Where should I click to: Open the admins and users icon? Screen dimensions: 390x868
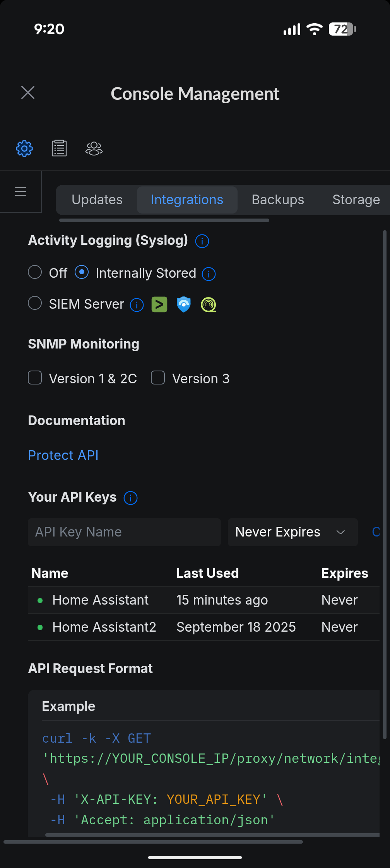[x=94, y=149]
